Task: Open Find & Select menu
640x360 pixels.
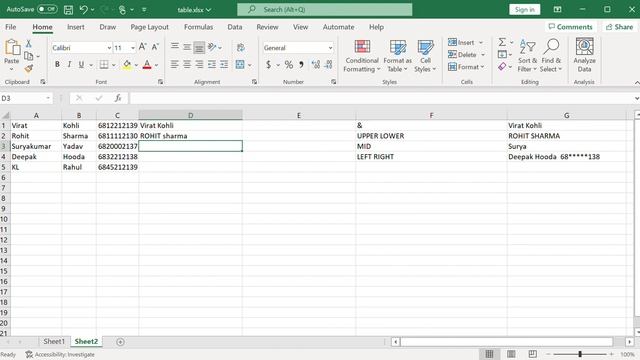Action: (551, 56)
